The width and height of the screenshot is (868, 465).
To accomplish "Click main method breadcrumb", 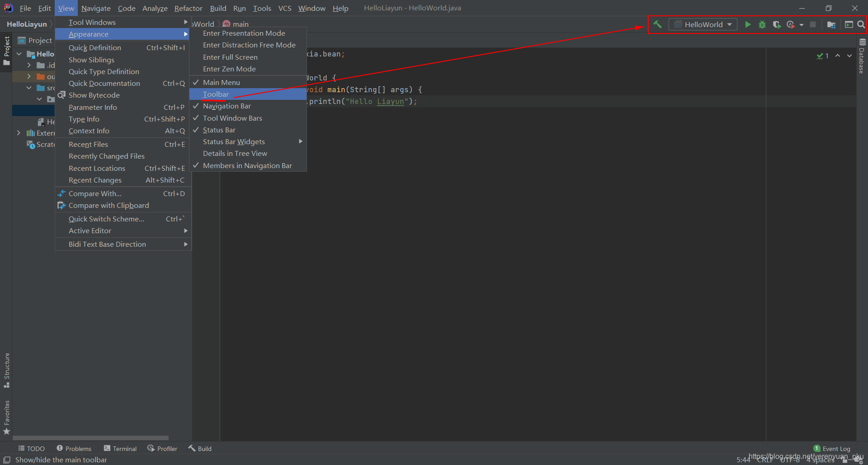I will coord(236,24).
